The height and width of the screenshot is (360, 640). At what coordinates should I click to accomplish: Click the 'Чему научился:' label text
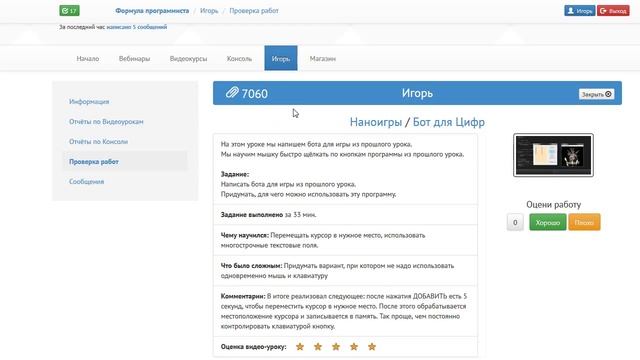[x=244, y=236]
